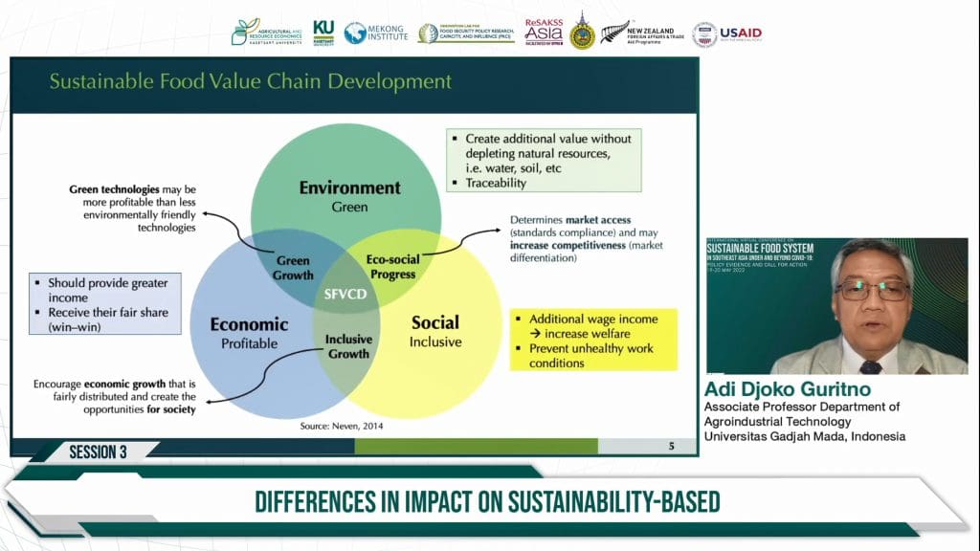This screenshot has width=980, height=551.
Task: Click the 'Differences in Impact on Sustainability-Based' banner
Action: point(486,501)
